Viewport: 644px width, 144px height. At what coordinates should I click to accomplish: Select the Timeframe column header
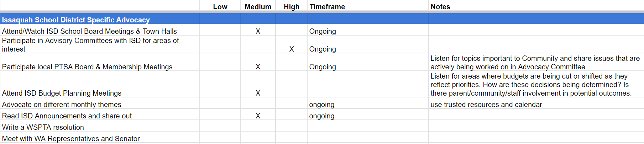327,7
